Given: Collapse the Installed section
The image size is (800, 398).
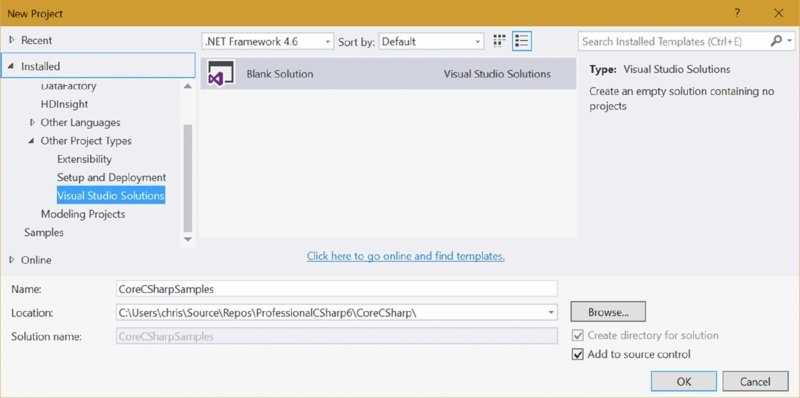Looking at the screenshot, I should click(11, 66).
